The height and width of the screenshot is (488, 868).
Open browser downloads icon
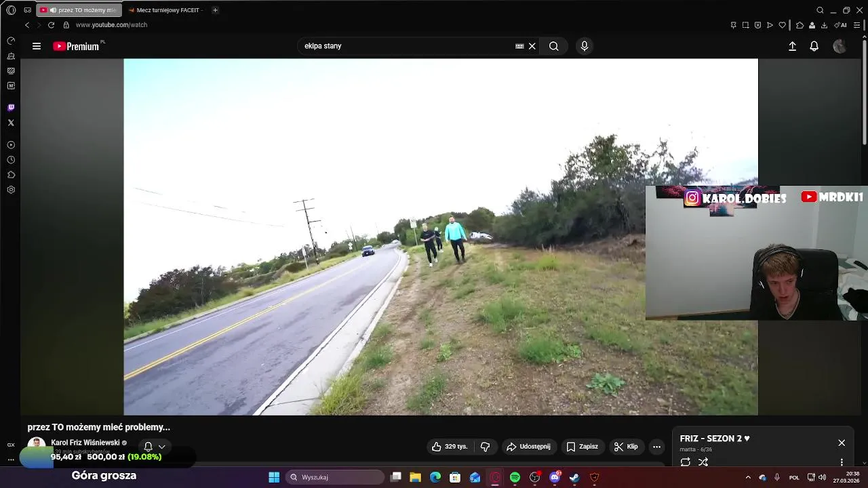point(824,25)
